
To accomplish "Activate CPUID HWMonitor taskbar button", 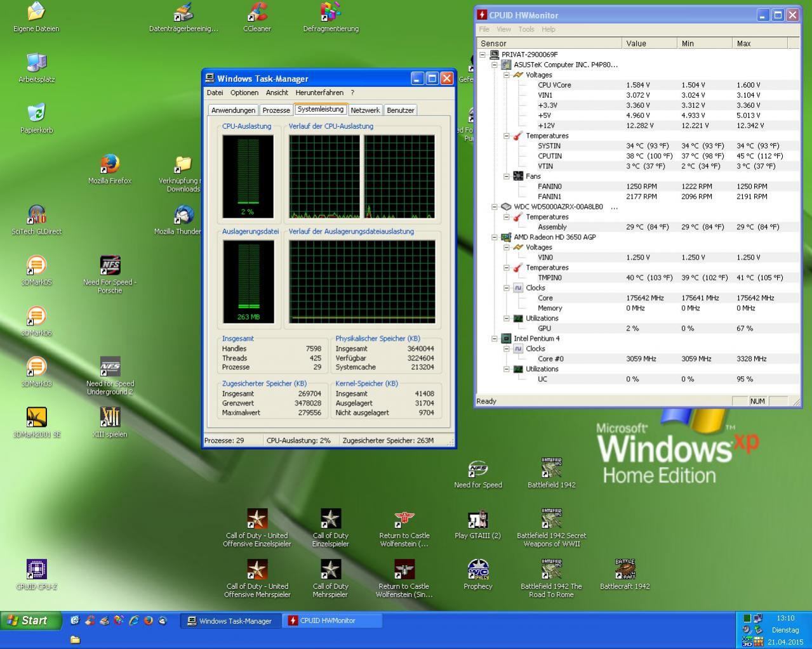I will tap(332, 621).
